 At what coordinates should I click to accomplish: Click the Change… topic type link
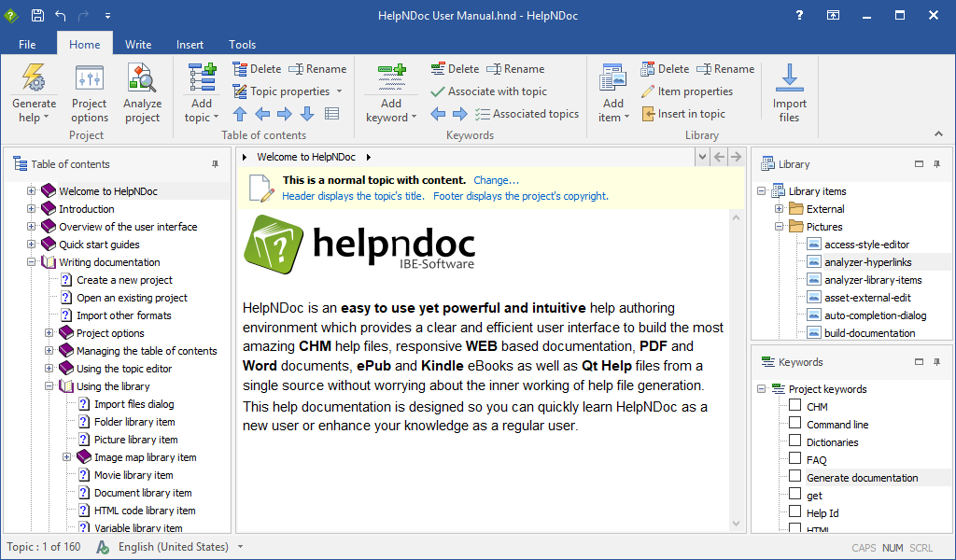[497, 180]
